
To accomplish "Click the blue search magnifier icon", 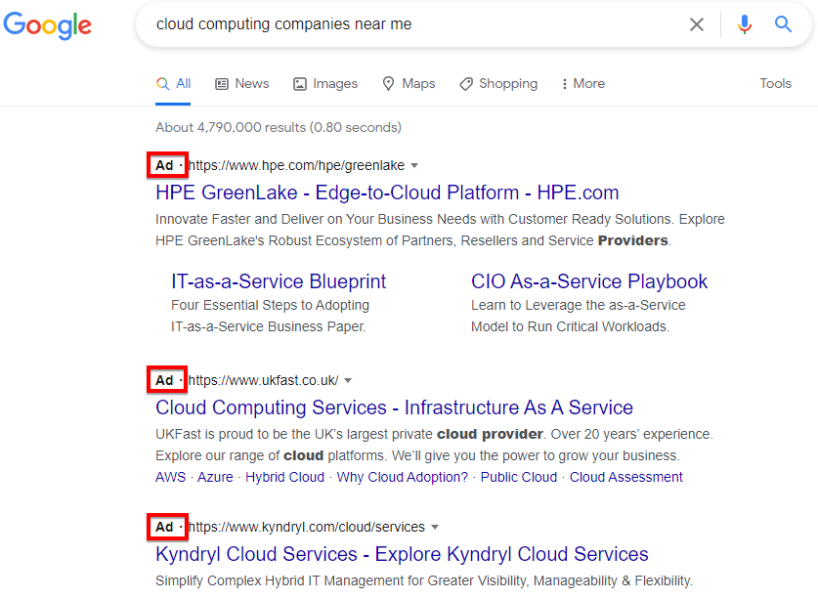I will (x=783, y=25).
